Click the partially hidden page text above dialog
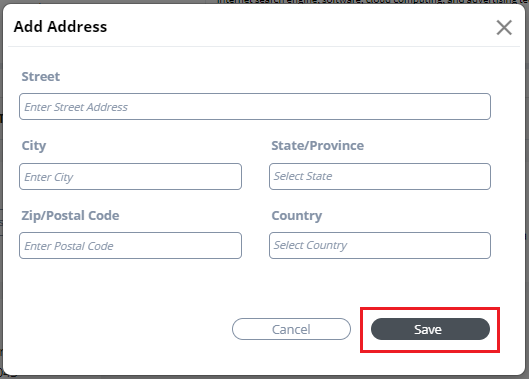The width and height of the screenshot is (529, 379). pos(371,2)
